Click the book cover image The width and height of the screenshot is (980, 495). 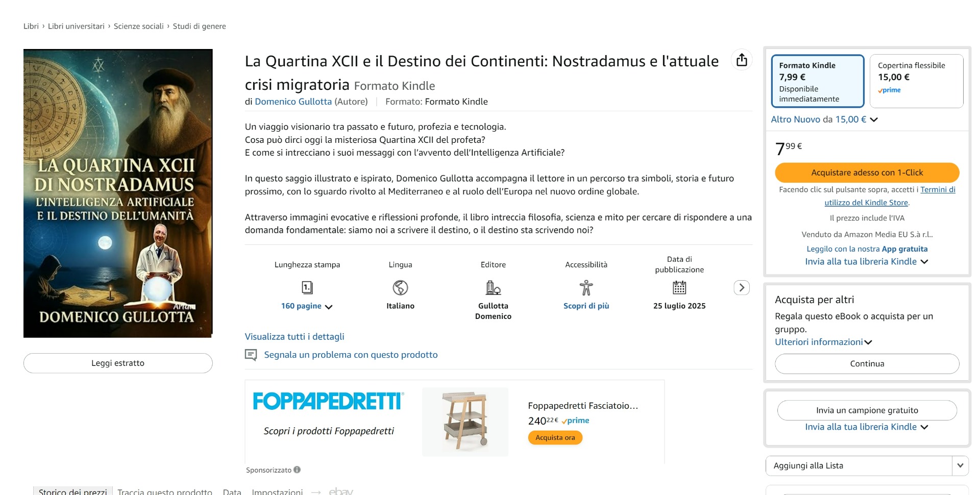(x=118, y=193)
